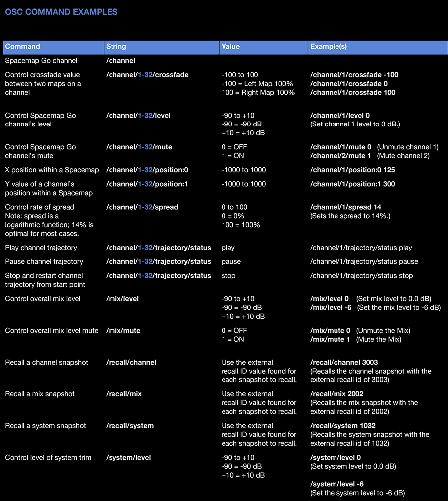448x501 pixels.
Task: Click example /channel/1/position:0 125
Action: click(352, 170)
